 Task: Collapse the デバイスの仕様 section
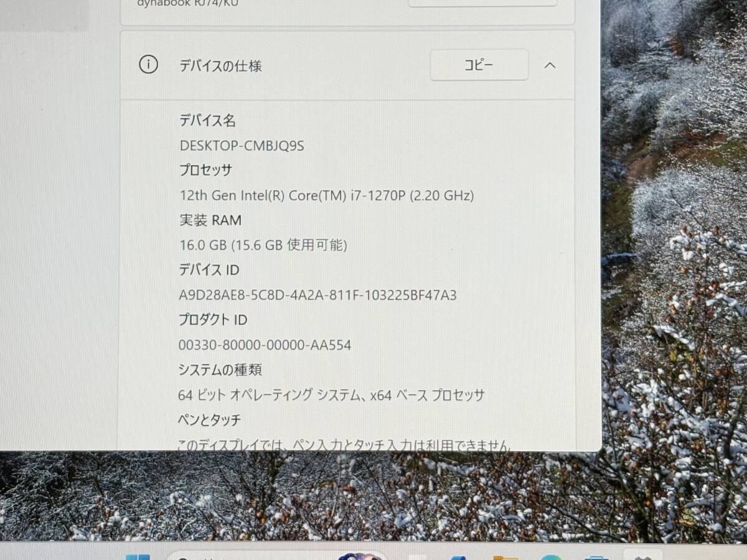tap(550, 65)
